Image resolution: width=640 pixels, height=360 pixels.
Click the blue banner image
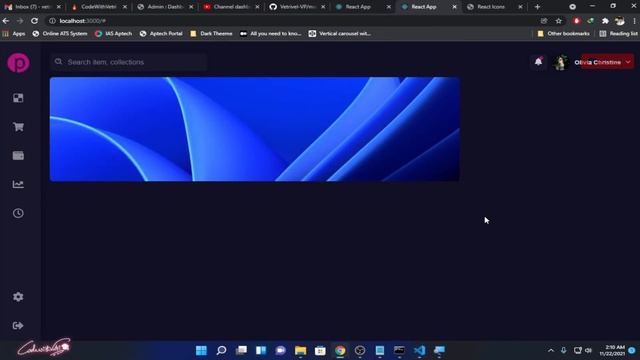tap(255, 129)
